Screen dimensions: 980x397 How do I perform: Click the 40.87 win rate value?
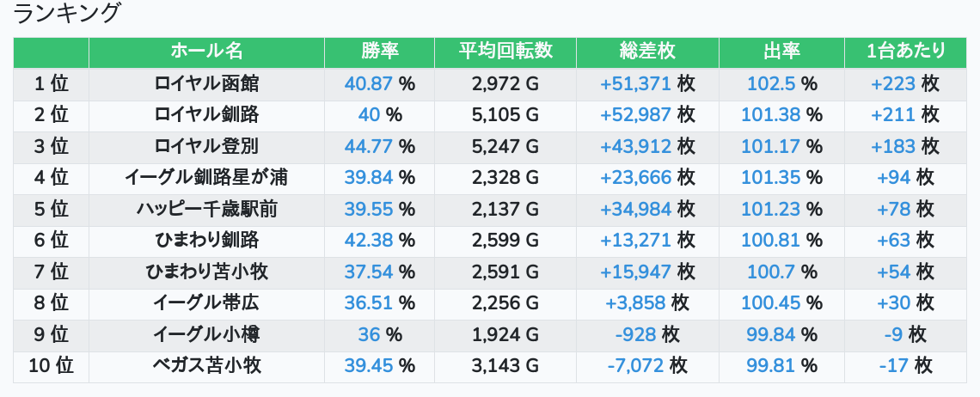(368, 83)
